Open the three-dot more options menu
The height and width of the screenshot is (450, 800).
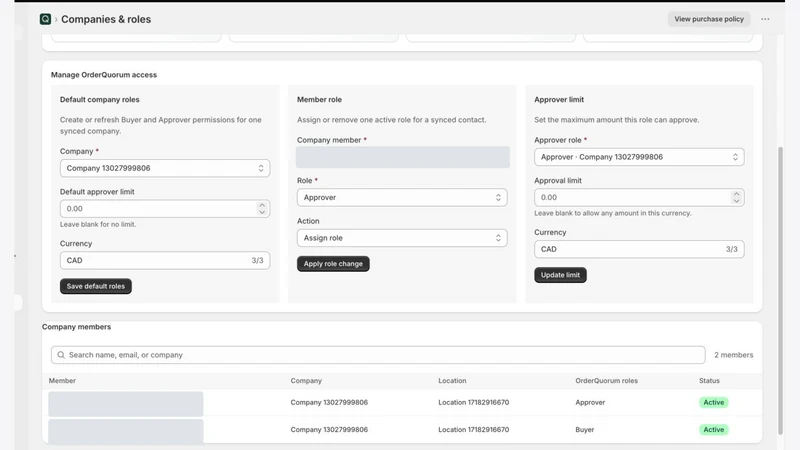click(765, 19)
